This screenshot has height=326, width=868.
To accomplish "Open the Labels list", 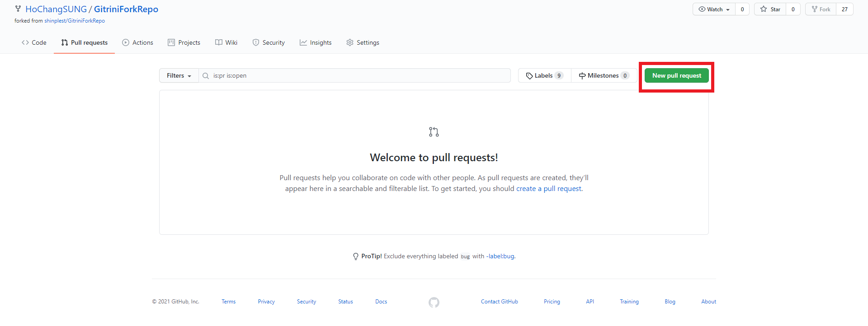I will (545, 75).
